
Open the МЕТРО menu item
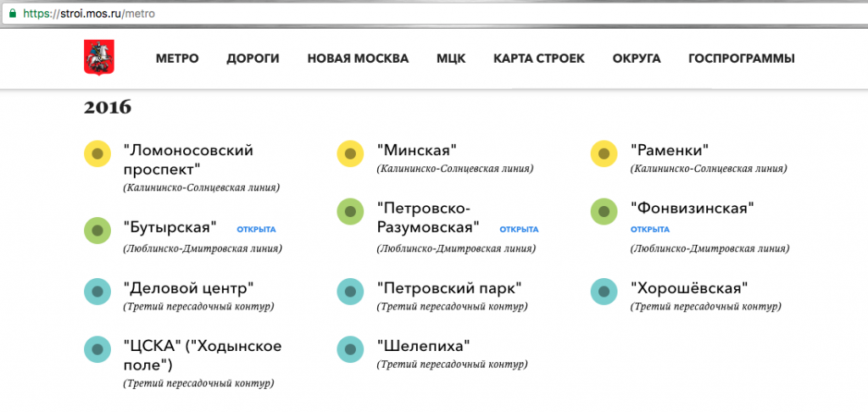click(177, 58)
